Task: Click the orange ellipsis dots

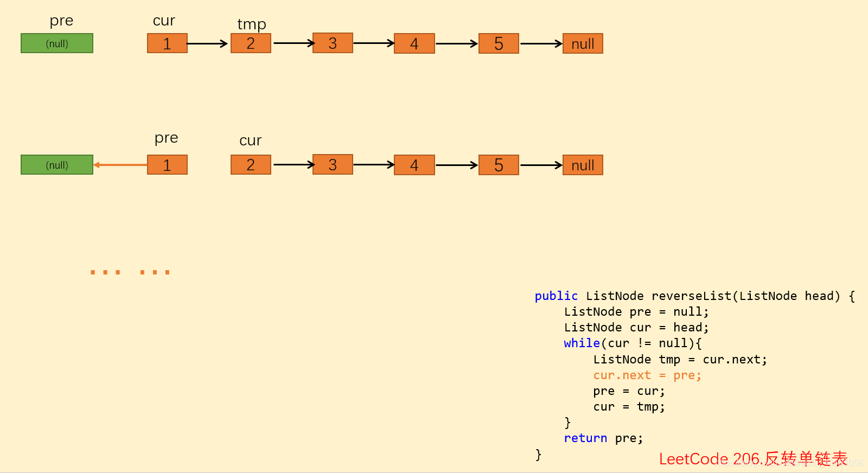Action: (130, 272)
